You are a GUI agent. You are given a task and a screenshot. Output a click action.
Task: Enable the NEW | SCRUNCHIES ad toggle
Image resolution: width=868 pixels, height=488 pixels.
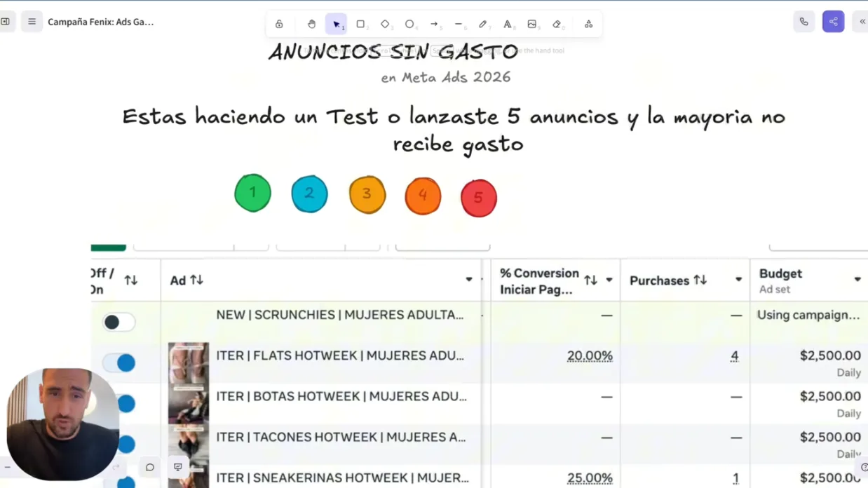tap(118, 322)
